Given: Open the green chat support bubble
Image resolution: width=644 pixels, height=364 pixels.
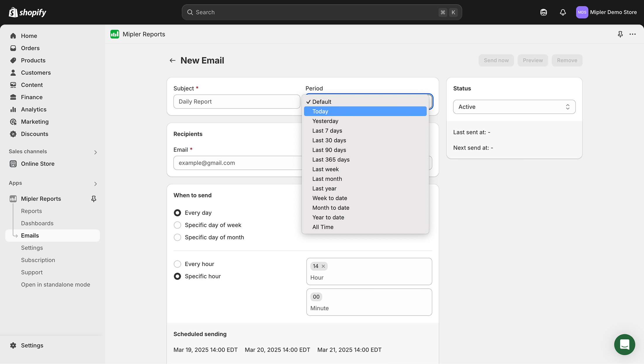Looking at the screenshot, I should coord(624,344).
